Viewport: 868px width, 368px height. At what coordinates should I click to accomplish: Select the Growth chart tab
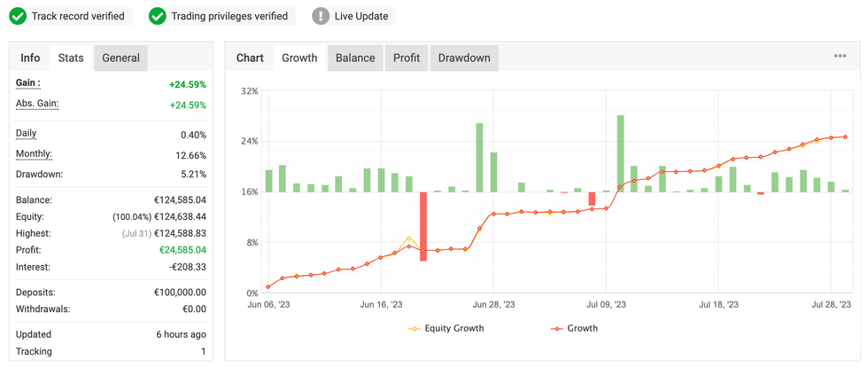click(x=299, y=58)
